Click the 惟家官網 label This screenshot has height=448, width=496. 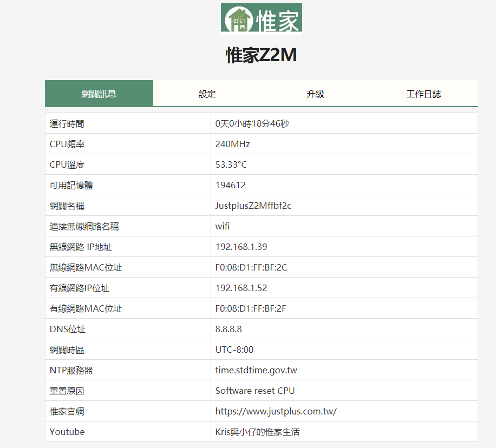(67, 411)
